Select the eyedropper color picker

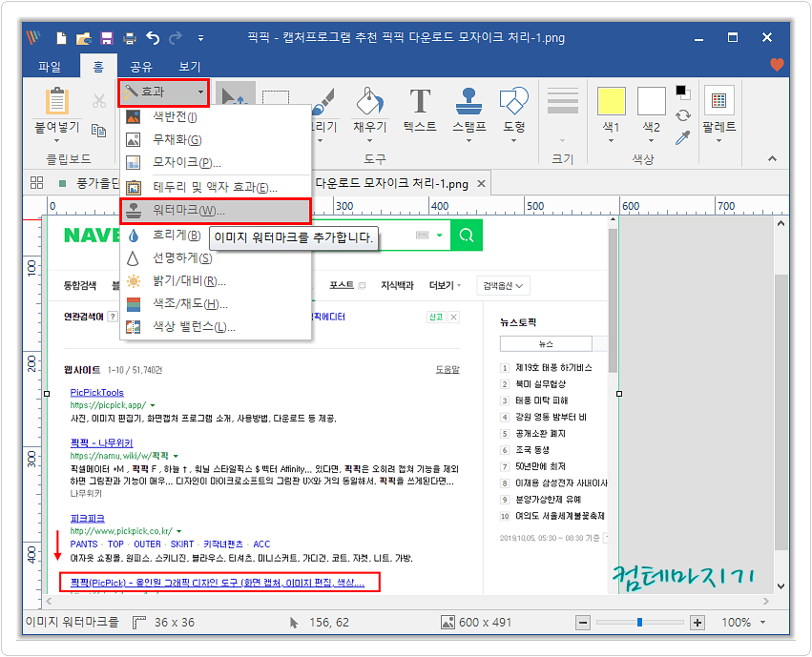pyautogui.click(x=683, y=138)
